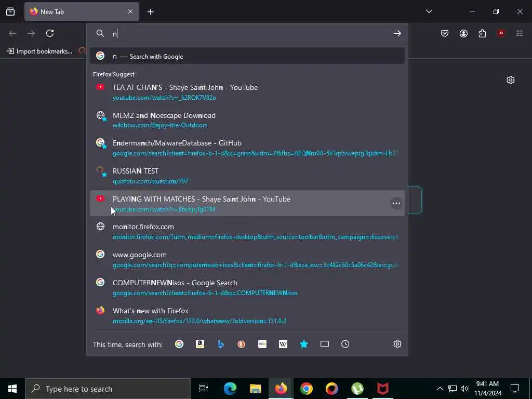The height and width of the screenshot is (399, 532).
Task: Click the Windows taskbar search box
Action: [x=108, y=389]
